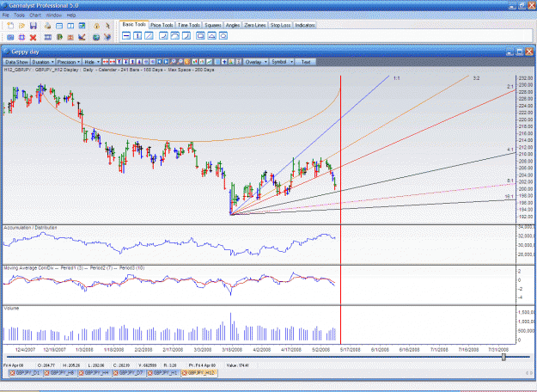Screen dimensions: 537x392
Task: Click the two-pane window layout icon
Action: [x=70, y=26]
